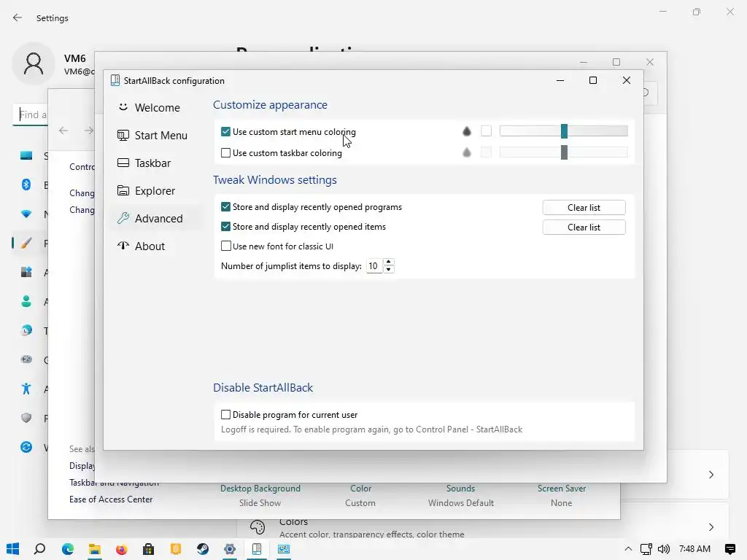Click the start menu color droplet icon
The width and height of the screenshot is (747, 560).
pyautogui.click(x=467, y=131)
